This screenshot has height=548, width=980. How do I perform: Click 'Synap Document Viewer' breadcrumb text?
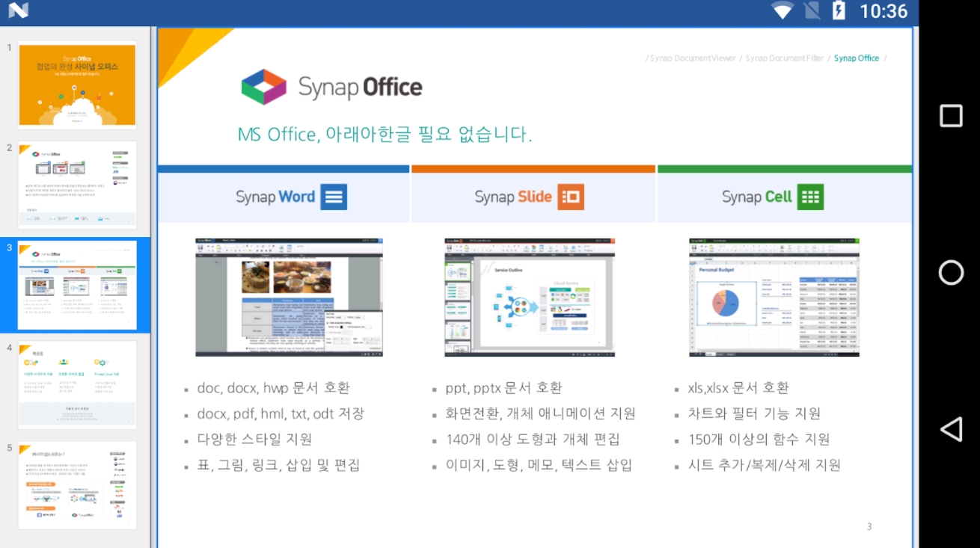coord(693,58)
